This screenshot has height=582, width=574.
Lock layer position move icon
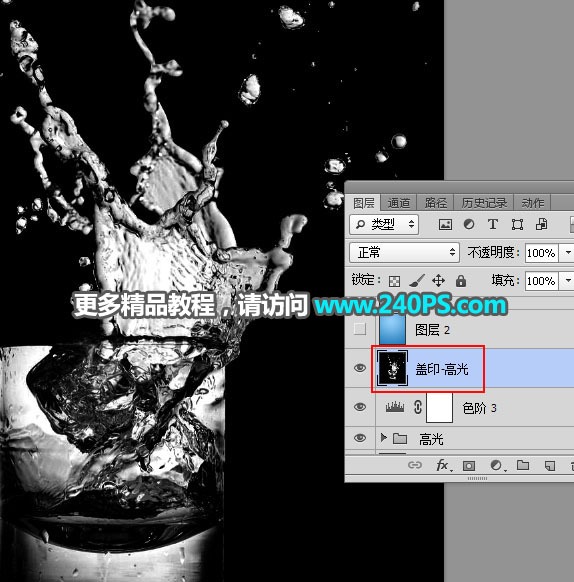(x=438, y=281)
